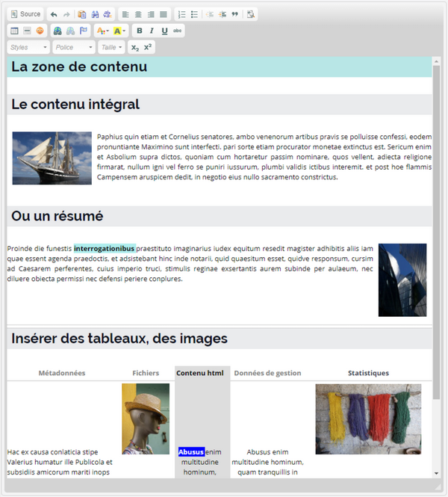Click the vertical scrollbar thumb

point(436,232)
